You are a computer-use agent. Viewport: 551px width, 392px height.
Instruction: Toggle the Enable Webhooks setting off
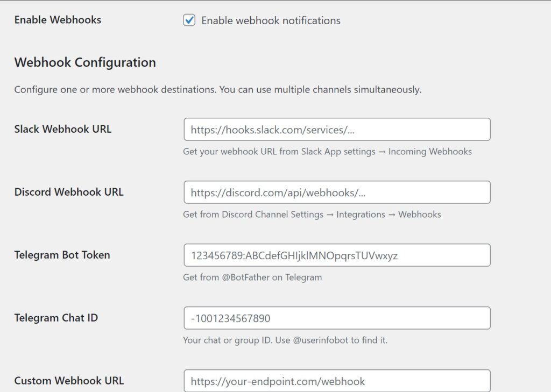[188, 19]
